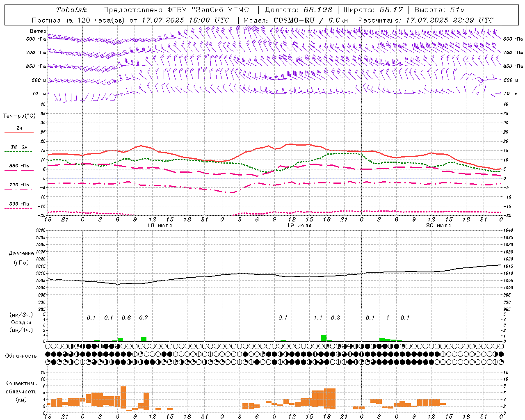
Task: Click the 'Долгота: 68.193' value
Action: tap(298, 10)
